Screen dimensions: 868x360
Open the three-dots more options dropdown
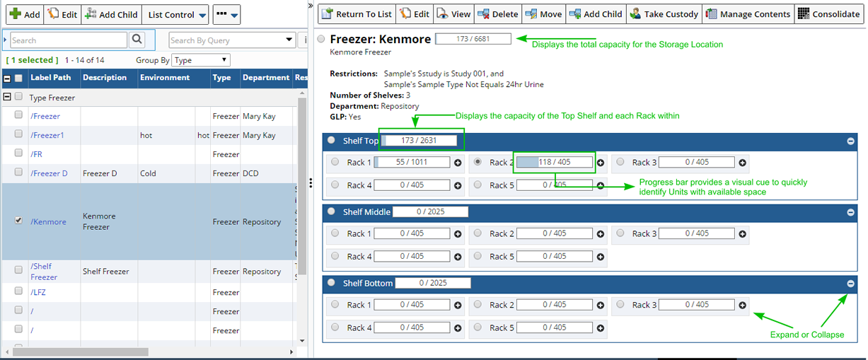pos(226,13)
